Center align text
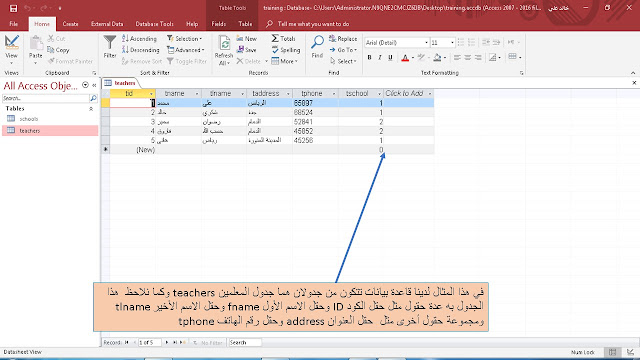This screenshot has height=360, width=640. 468,58
